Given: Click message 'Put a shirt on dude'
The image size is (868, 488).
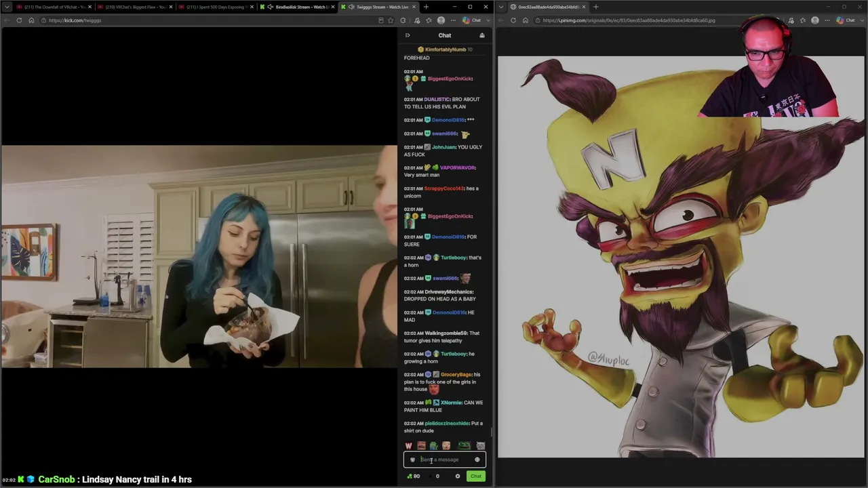Looking at the screenshot, I should point(443,427).
